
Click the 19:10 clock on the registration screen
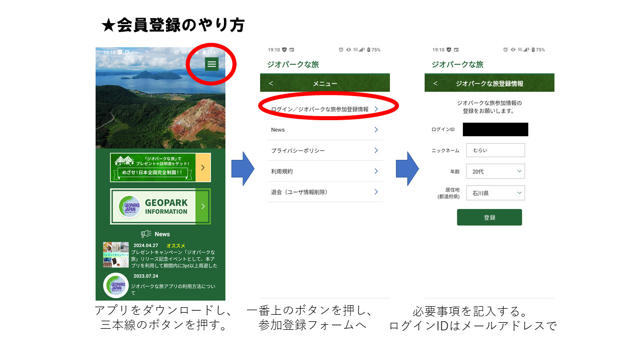coord(438,50)
